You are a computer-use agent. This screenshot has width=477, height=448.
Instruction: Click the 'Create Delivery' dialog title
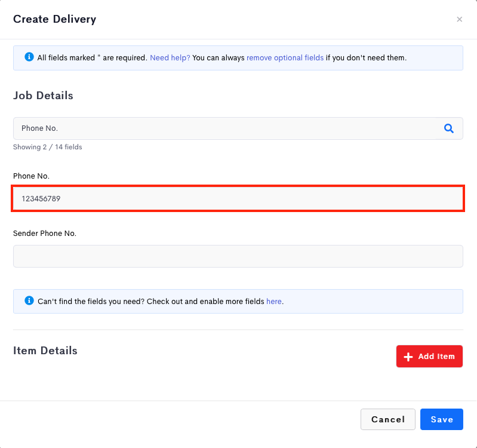click(55, 19)
